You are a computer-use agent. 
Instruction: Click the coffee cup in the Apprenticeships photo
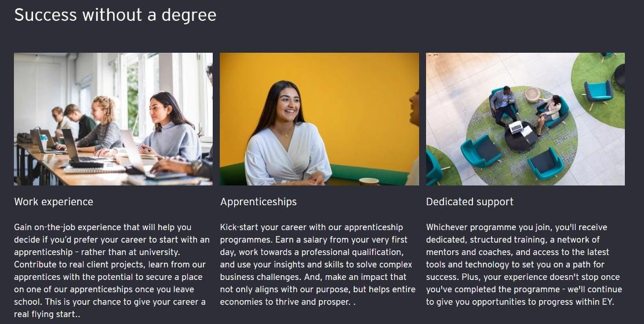point(369,181)
